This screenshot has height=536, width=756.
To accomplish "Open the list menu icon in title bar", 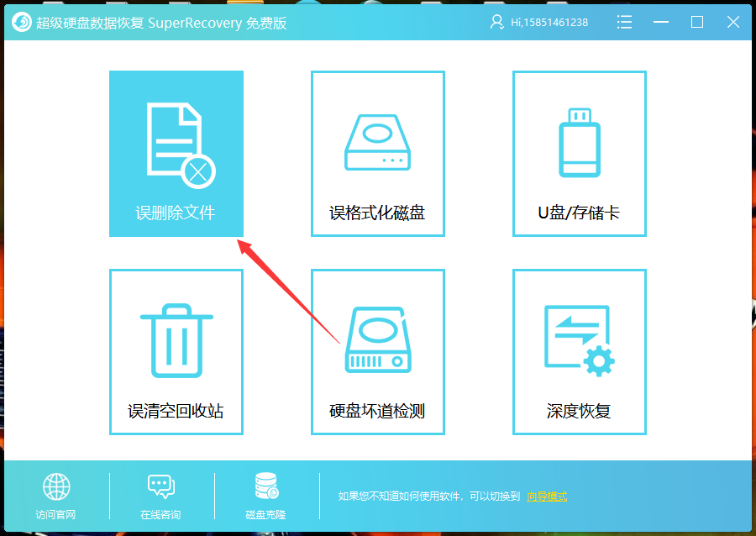I will 624,22.
